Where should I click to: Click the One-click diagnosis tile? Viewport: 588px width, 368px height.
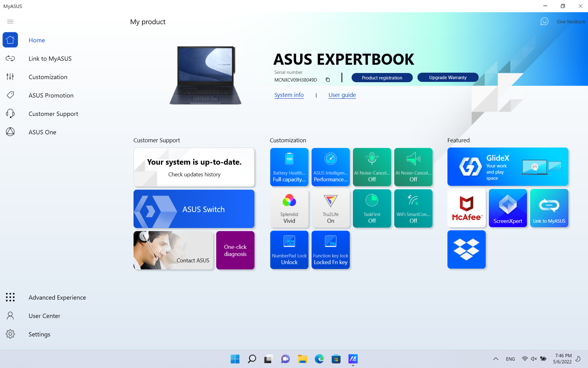click(x=235, y=250)
